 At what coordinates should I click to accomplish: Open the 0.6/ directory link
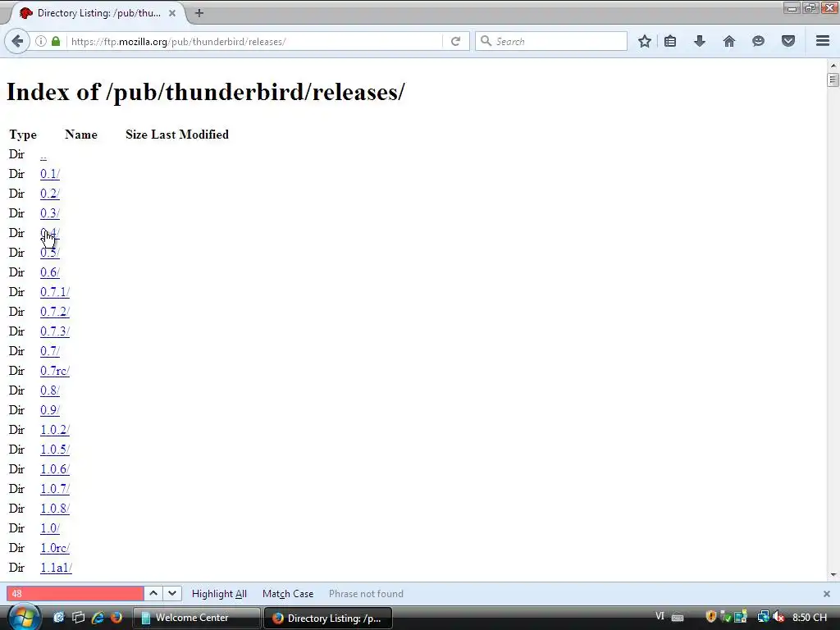click(x=50, y=272)
